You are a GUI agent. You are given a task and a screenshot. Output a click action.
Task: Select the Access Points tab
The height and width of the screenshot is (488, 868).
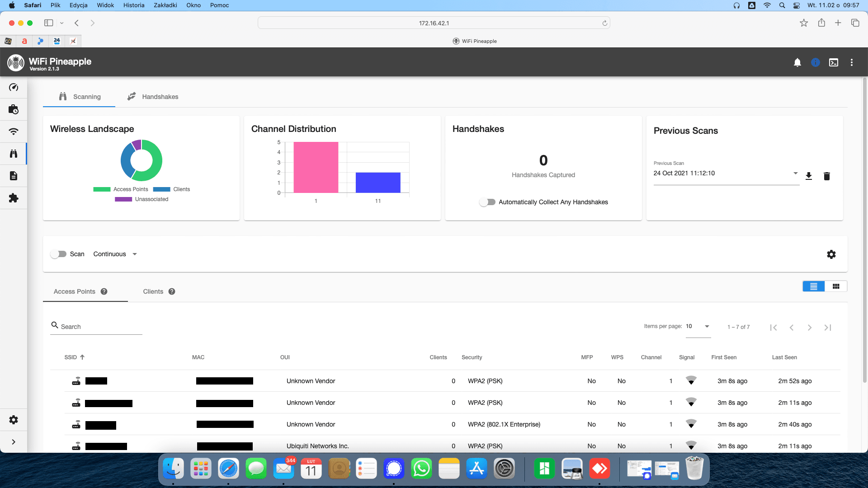(80, 291)
